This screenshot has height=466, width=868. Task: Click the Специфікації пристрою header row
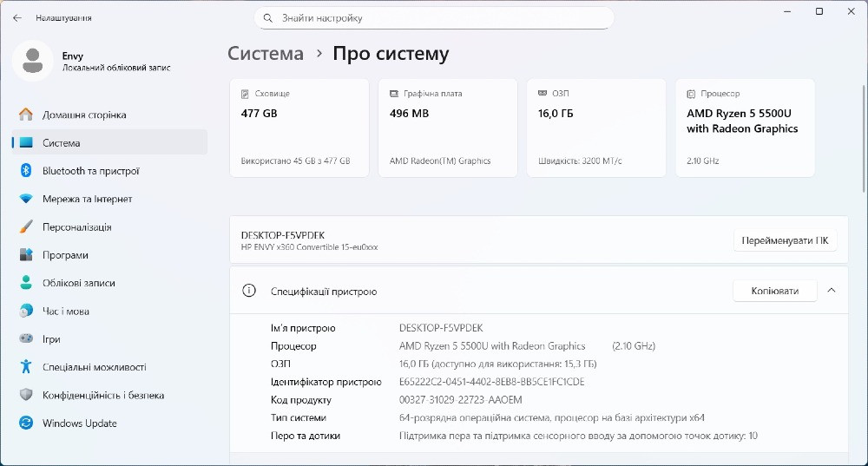pyautogui.click(x=539, y=291)
